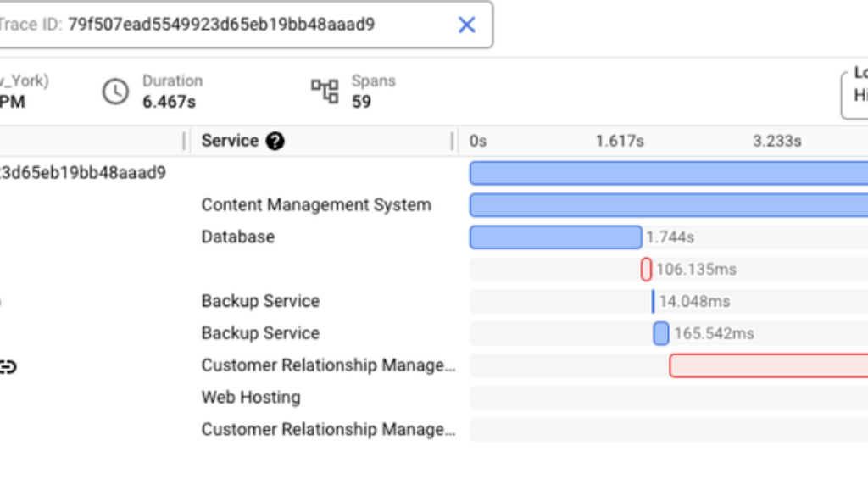Select the red Customer Relationship Management span bar

pos(768,366)
